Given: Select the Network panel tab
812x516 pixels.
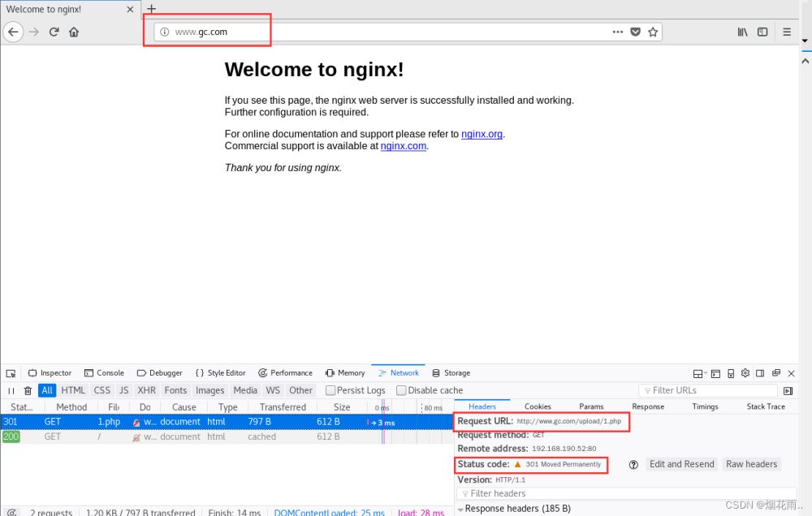Looking at the screenshot, I should (x=398, y=372).
